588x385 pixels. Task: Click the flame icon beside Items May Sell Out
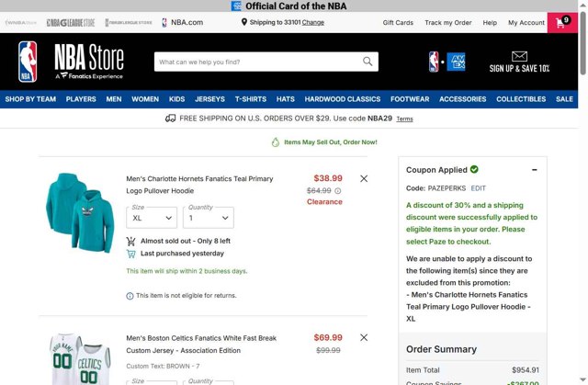coord(276,142)
